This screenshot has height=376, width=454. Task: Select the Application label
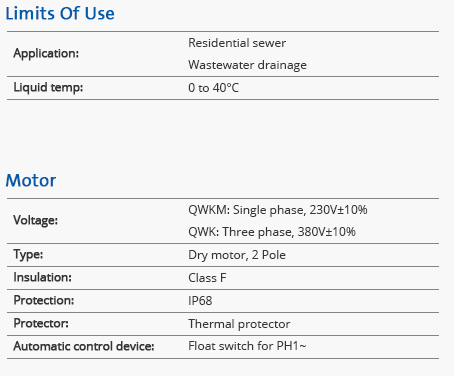click(x=46, y=53)
